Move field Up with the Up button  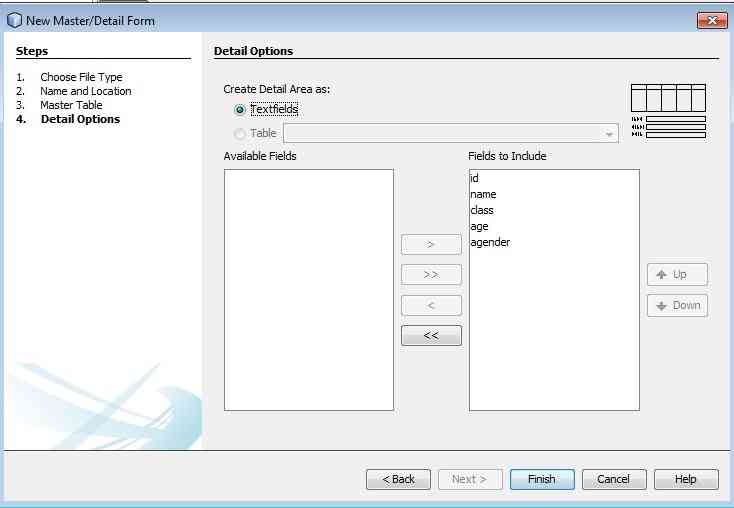[677, 275]
